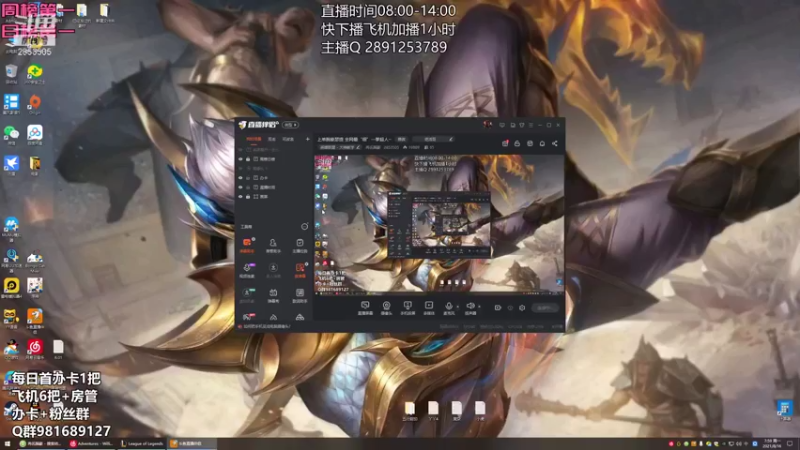This screenshot has width=800, height=450.
Task: Select the screen capture source in the bottom toolbar
Action: [x=365, y=307]
